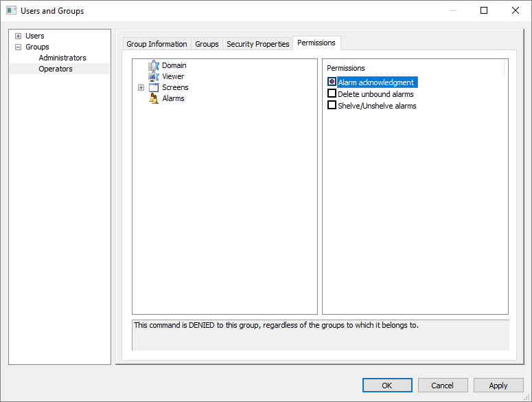Toggle the Alarm acknowledgment checkbox
Screen dimensions: 532x402
coord(332,82)
